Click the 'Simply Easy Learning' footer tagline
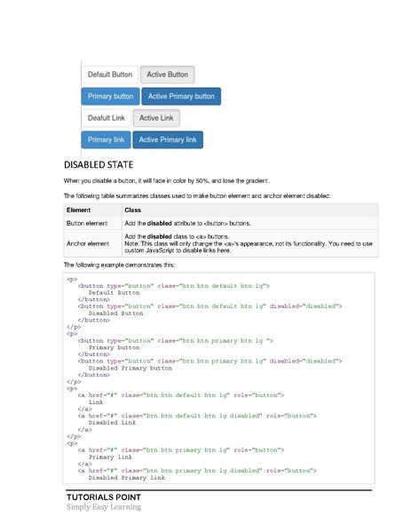 [x=104, y=507]
